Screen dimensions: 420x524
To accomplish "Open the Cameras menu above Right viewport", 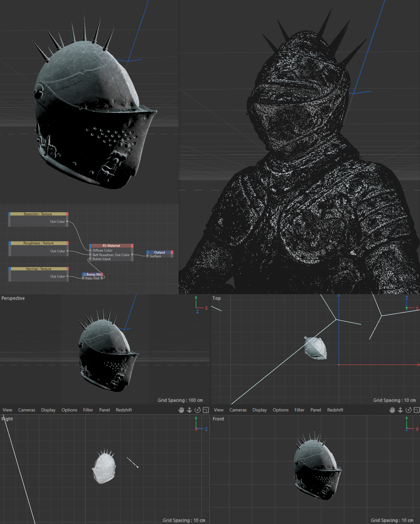I will 27,410.
